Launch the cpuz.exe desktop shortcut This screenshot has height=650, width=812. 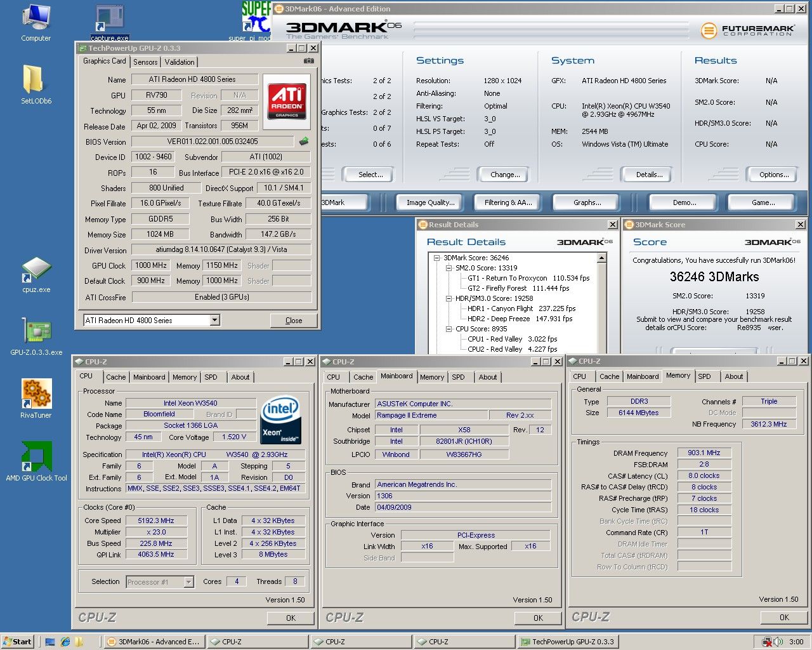coord(36,274)
